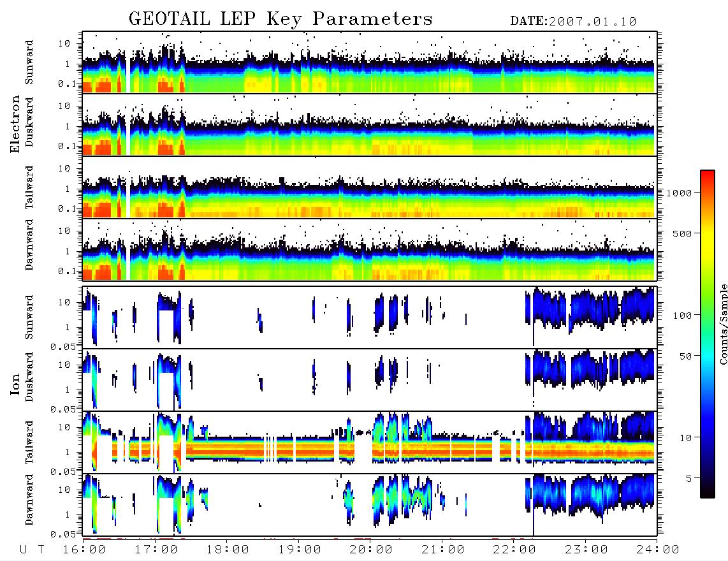The width and height of the screenshot is (728, 561).
Task: Click the 18:00 time axis label
Action: pos(228,550)
